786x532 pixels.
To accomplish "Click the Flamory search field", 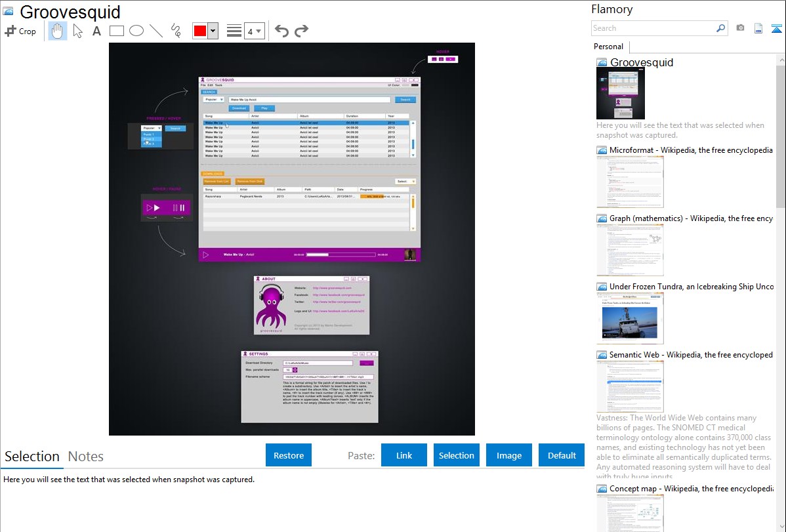I will pyautogui.click(x=653, y=28).
